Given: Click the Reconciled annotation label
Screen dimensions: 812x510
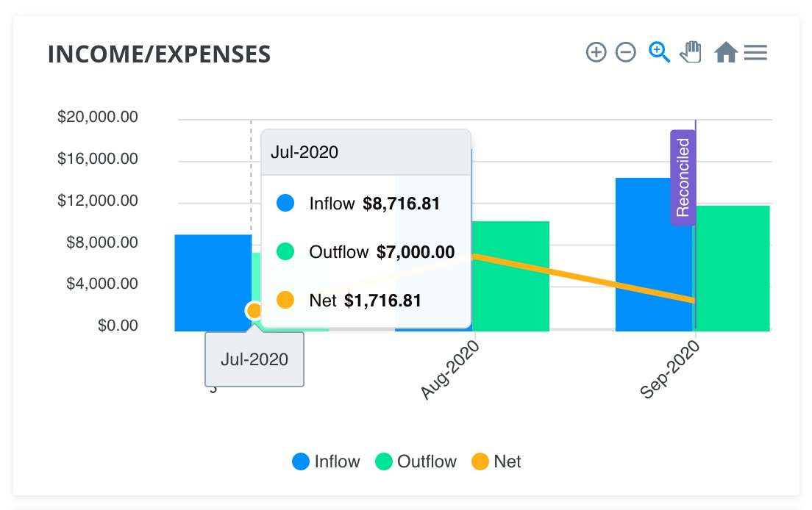Looking at the screenshot, I should point(683,177).
